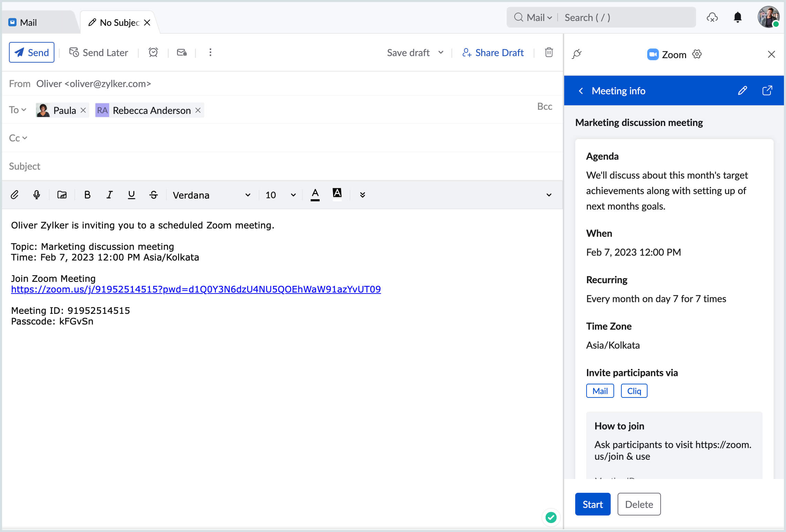The image size is (786, 532).
Task: Open Zoom integration settings gear
Action: point(697,54)
